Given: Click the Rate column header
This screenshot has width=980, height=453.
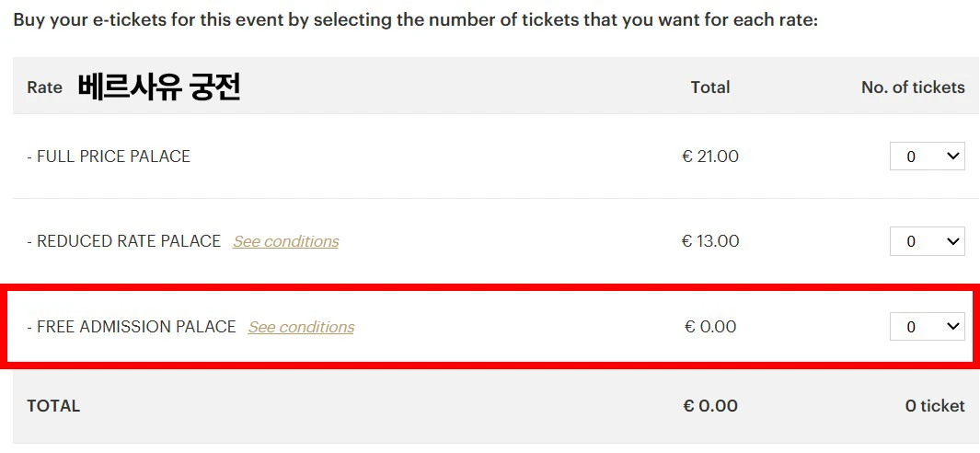Looking at the screenshot, I should pyautogui.click(x=44, y=87).
